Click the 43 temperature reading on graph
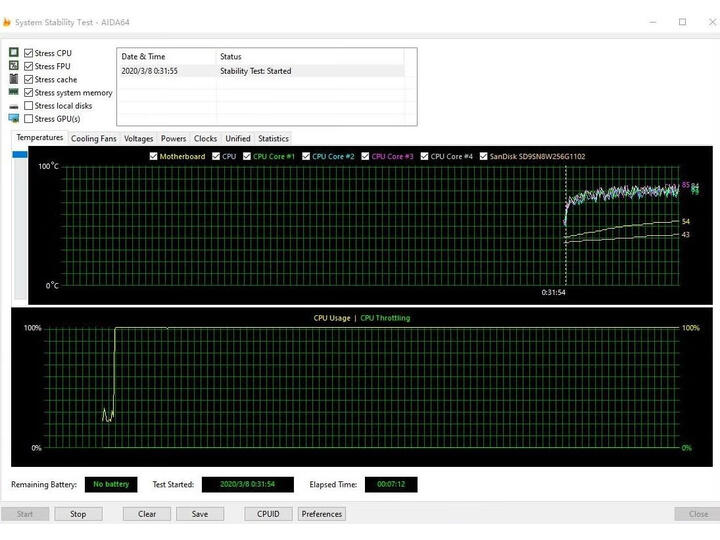Image resolution: width=720 pixels, height=540 pixels. [x=686, y=235]
